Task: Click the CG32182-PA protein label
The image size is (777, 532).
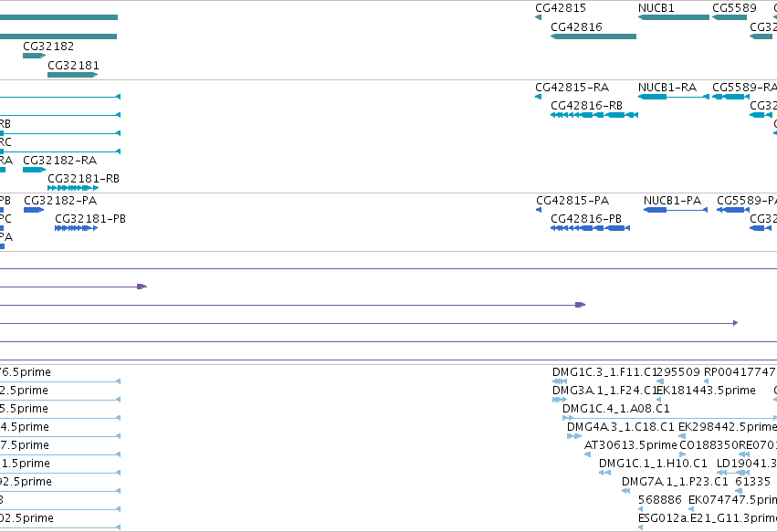Action: 60,200
